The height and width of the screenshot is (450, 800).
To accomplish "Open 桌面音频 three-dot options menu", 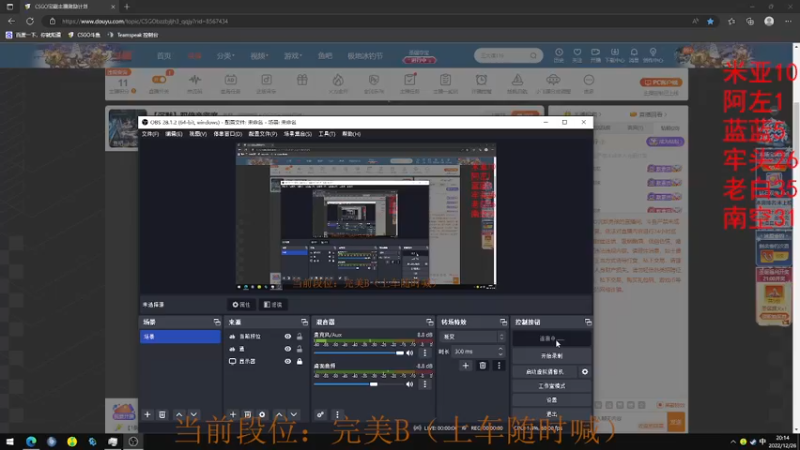I will [424, 384].
